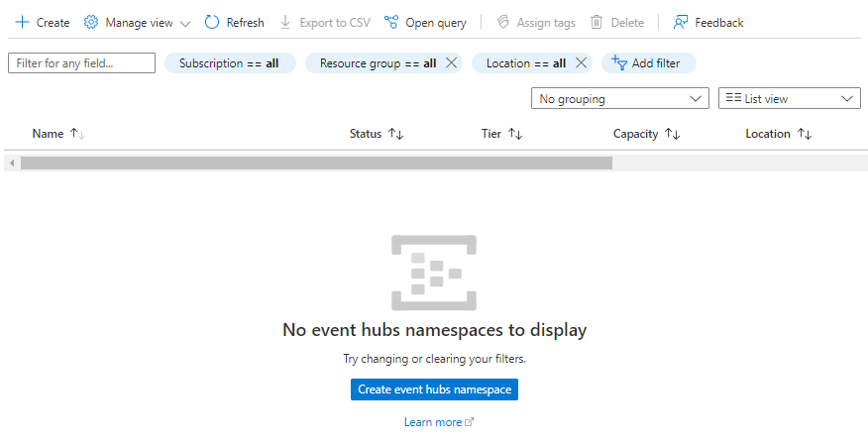
Task: Open the Learn more link
Action: (x=433, y=422)
